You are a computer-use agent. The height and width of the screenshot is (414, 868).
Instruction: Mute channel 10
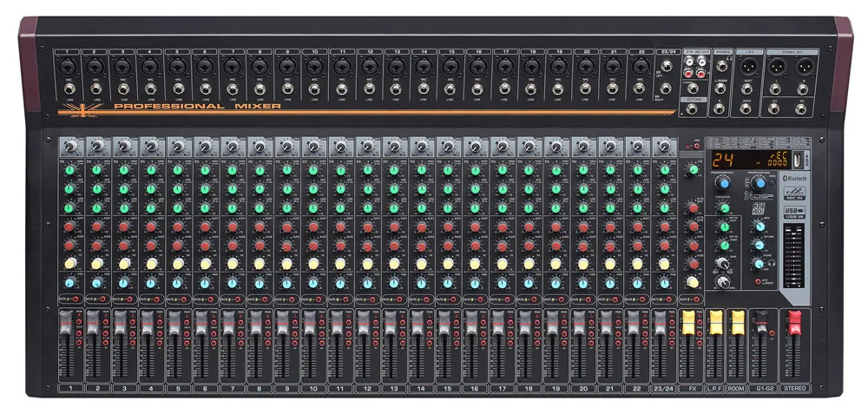pyautogui.click(x=319, y=299)
